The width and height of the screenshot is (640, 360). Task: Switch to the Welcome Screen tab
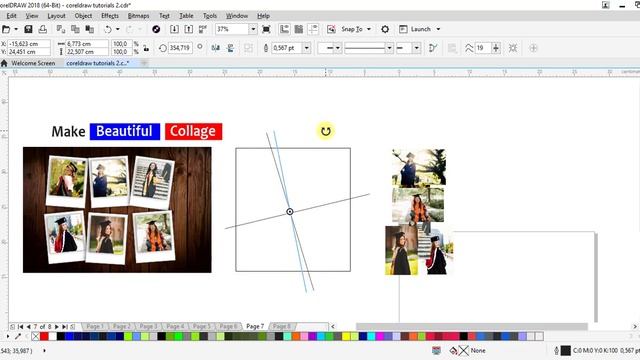coord(33,63)
